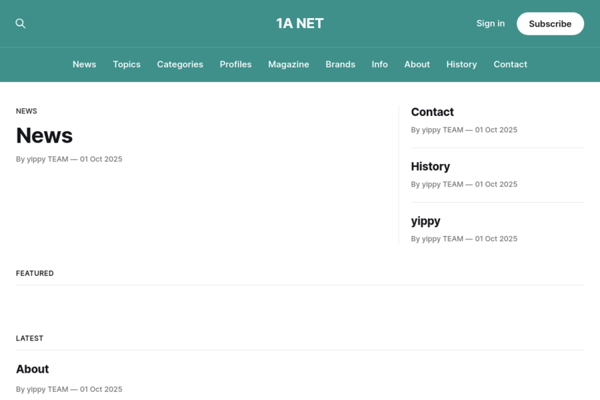The width and height of the screenshot is (600, 400).
Task: Read the History post in sidebar
Action: click(x=430, y=166)
